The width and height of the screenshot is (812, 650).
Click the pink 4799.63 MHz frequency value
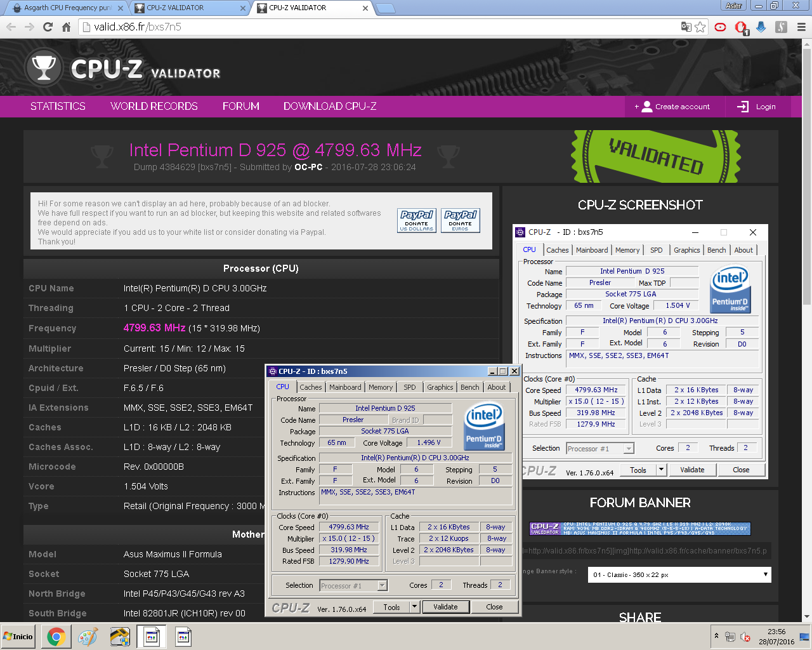(x=154, y=328)
